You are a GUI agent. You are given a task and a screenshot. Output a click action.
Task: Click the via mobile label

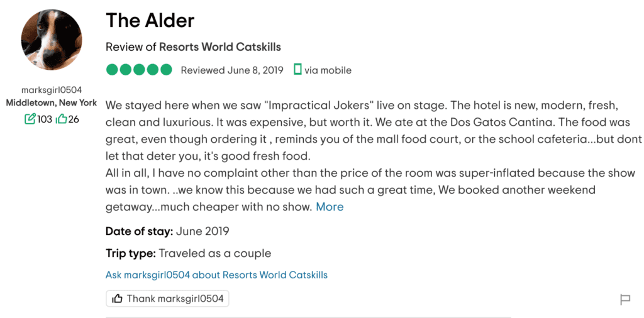coord(328,70)
